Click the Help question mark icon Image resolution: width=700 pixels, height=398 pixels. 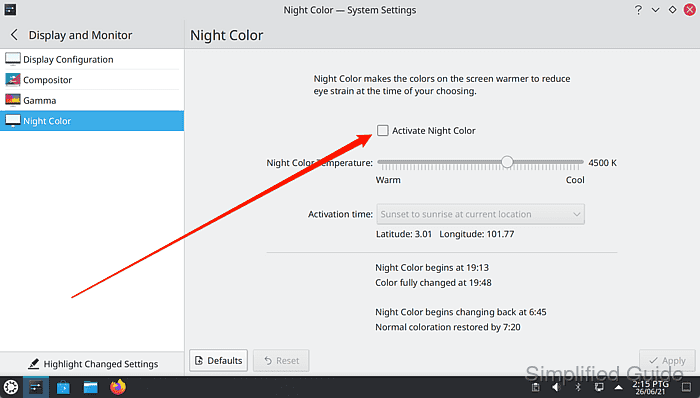638,10
